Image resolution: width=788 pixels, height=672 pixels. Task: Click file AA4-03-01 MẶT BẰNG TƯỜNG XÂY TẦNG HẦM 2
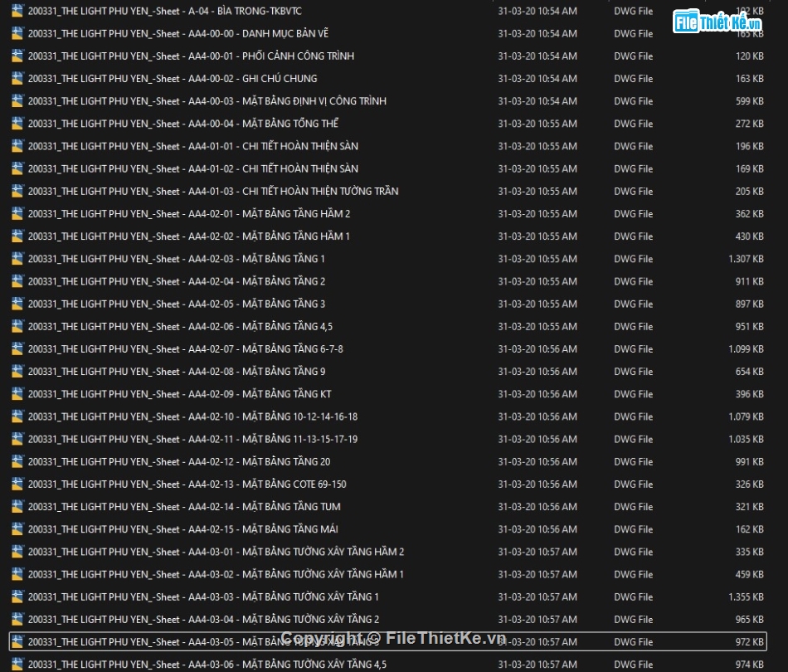[x=216, y=552]
